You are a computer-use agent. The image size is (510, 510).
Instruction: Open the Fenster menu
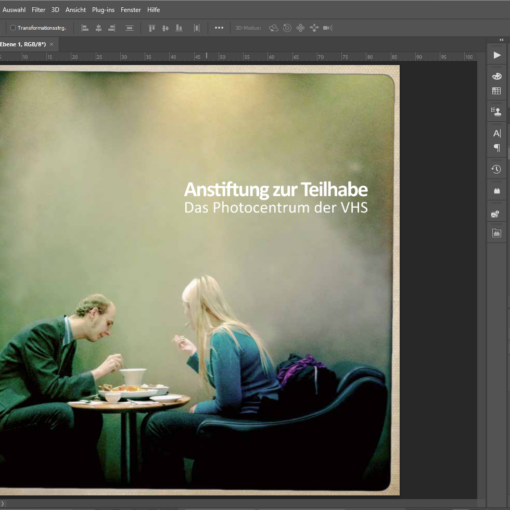click(x=131, y=10)
